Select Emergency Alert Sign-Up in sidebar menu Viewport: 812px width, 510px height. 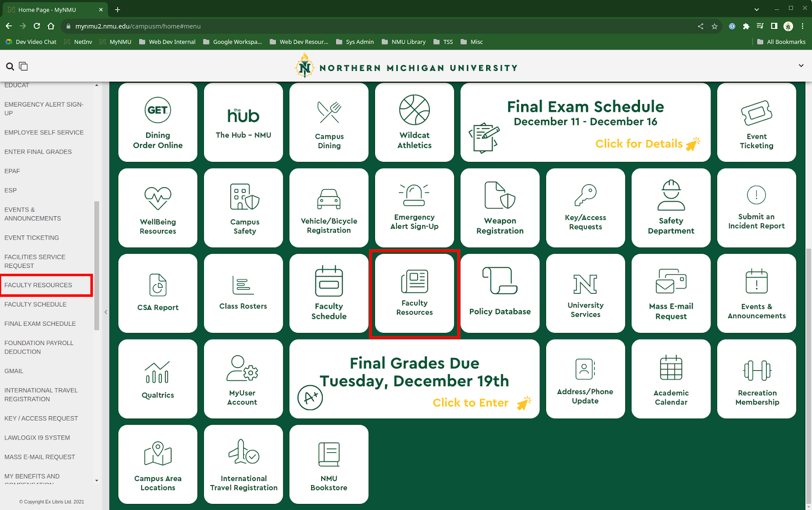point(45,109)
